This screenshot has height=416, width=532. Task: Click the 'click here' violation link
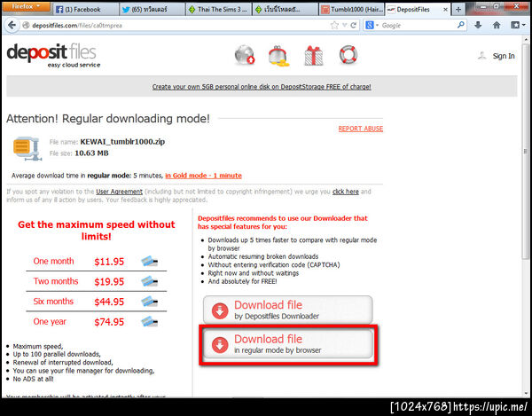(x=346, y=192)
